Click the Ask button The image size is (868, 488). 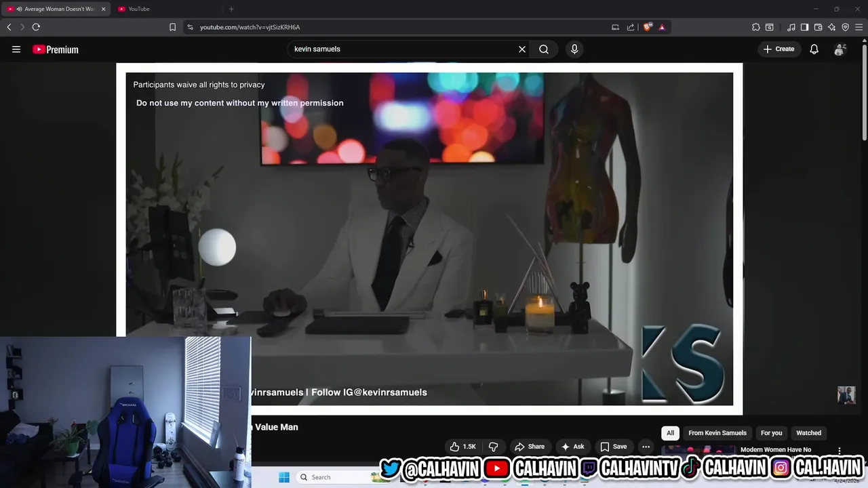click(572, 447)
